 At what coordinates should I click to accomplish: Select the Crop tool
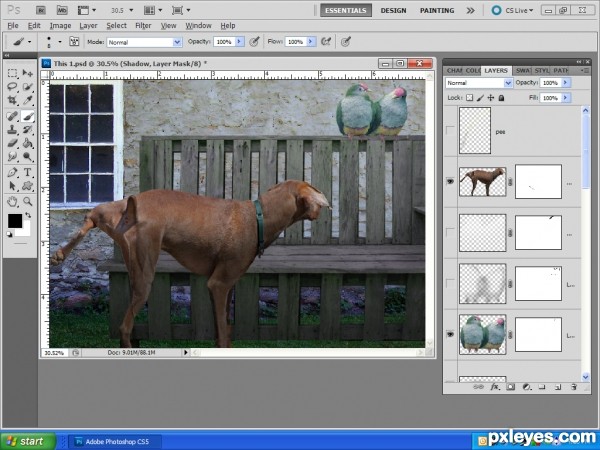pyautogui.click(x=12, y=100)
